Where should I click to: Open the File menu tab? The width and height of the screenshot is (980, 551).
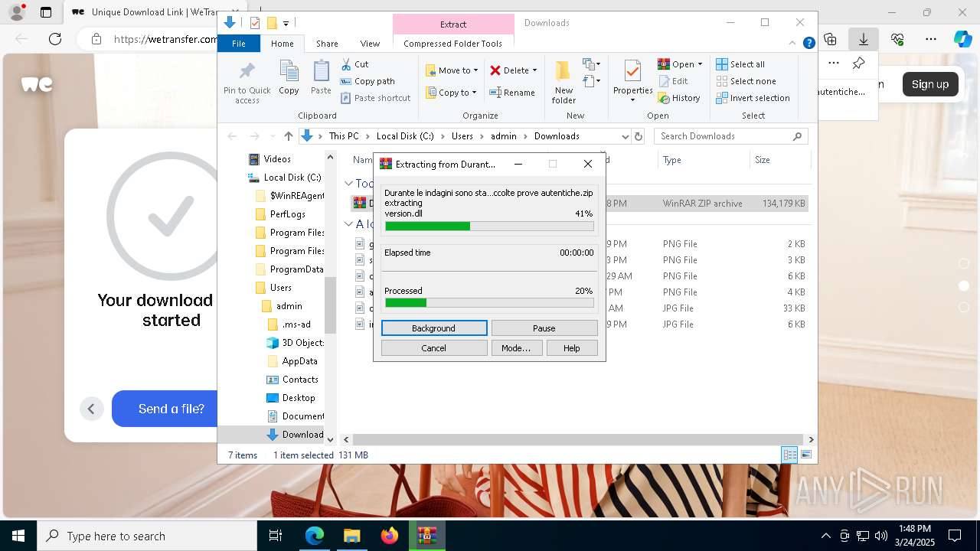[239, 44]
